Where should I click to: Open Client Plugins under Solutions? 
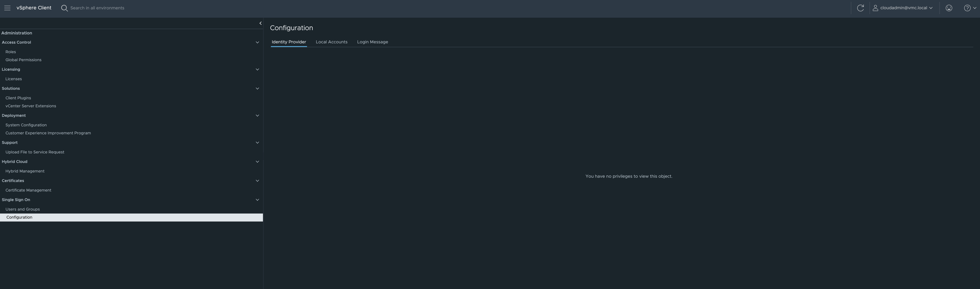coord(18,98)
